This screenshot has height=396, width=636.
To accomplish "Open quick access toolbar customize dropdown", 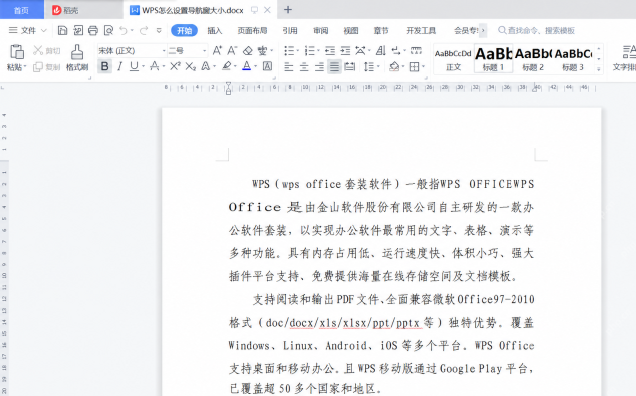I will (159, 30).
